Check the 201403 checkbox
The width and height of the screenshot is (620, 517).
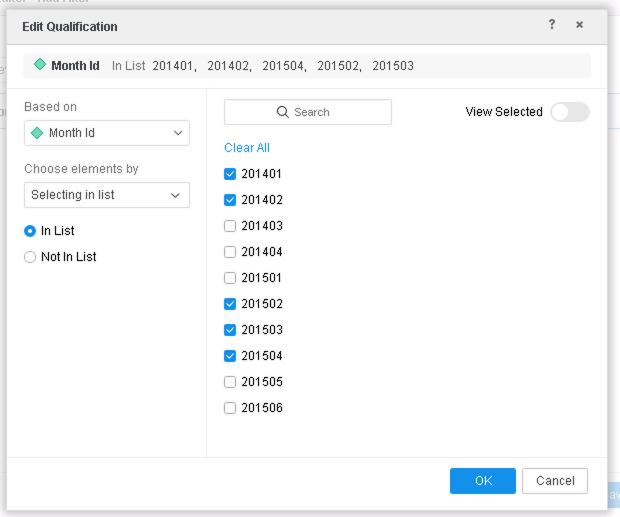click(x=230, y=226)
